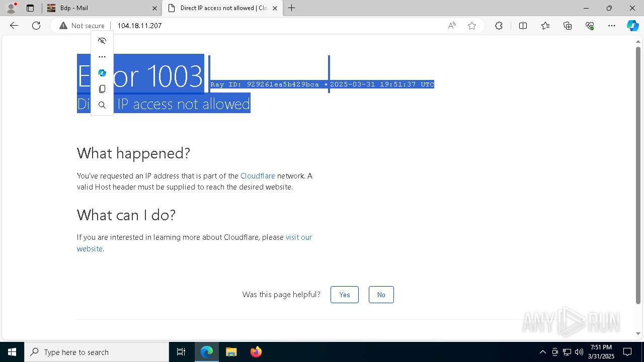Open Browser essentials heart icon

coord(590,26)
